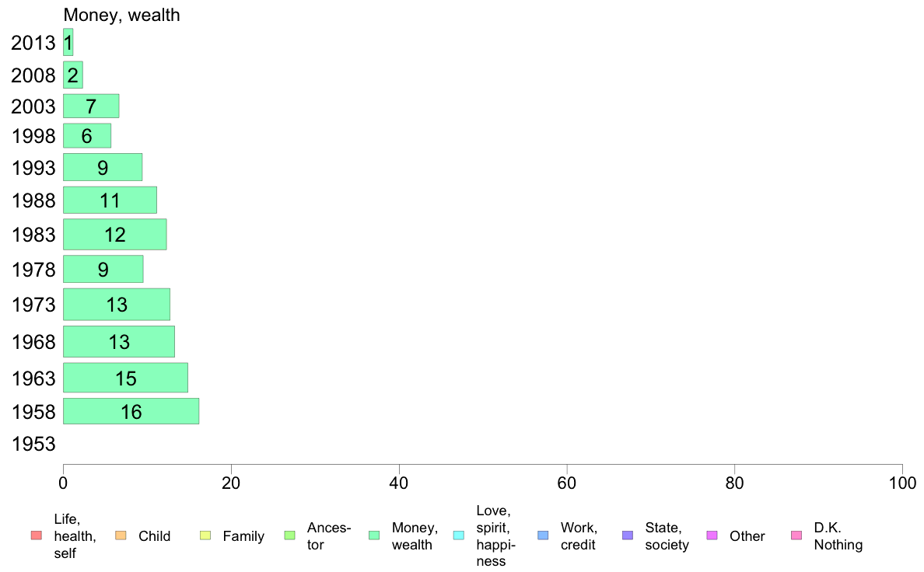Screen dimensions: 924x572
Task: Click the 1953 year label
Action: pyautogui.click(x=33, y=444)
